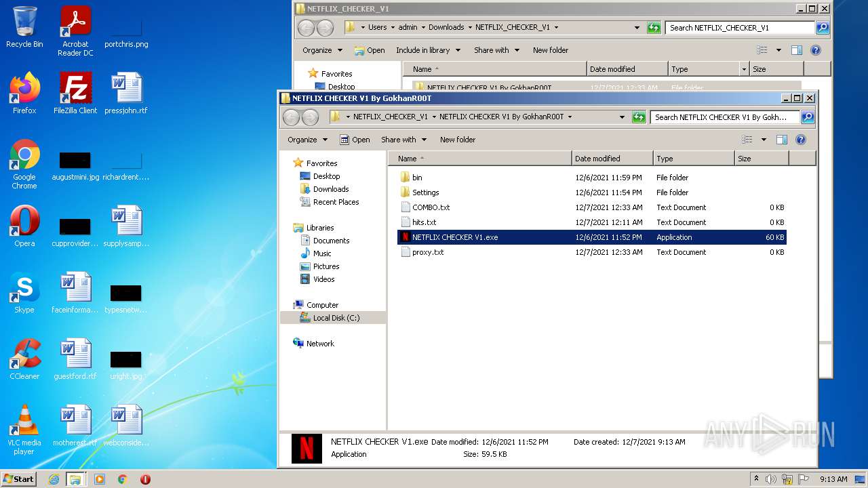Click the Netflix icon in the details pane

coord(307,448)
